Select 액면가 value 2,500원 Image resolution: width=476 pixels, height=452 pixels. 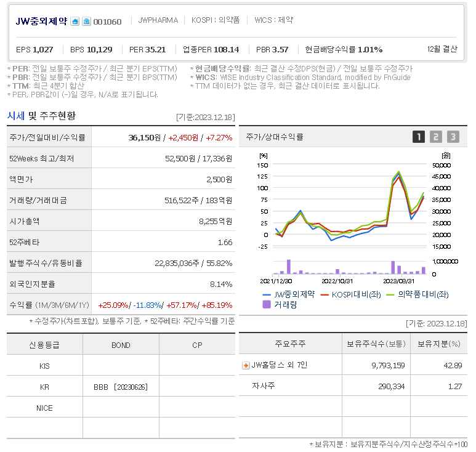[219, 180]
